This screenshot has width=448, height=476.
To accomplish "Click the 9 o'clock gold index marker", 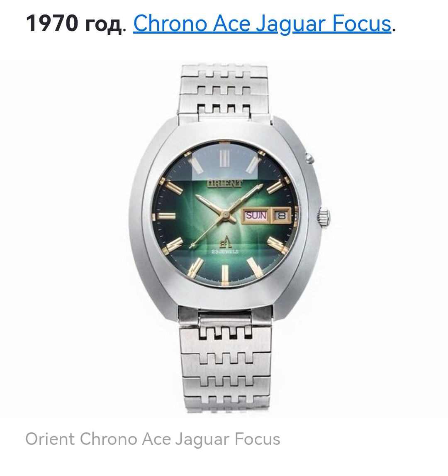I will click(x=166, y=217).
